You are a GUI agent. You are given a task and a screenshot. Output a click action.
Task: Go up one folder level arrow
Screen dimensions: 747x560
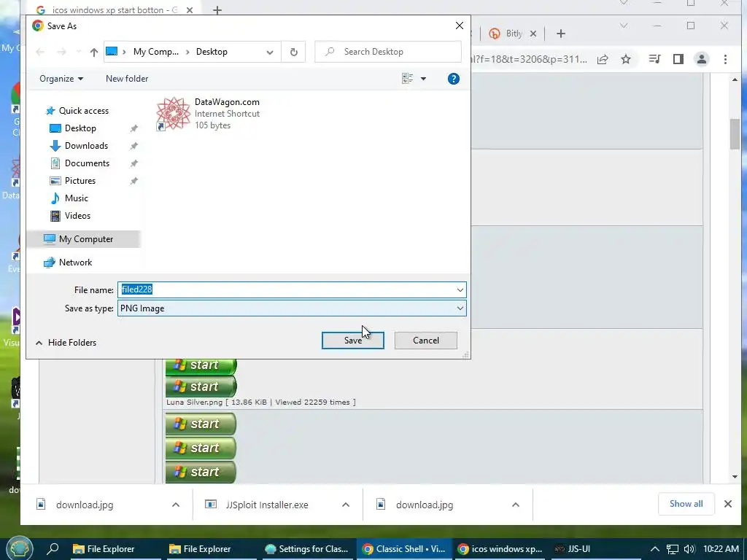click(x=94, y=52)
